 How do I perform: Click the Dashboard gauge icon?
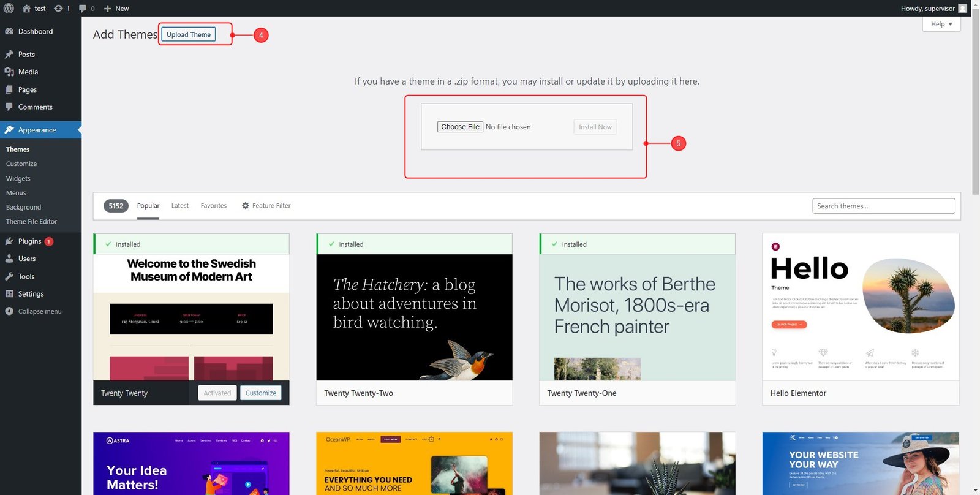tap(9, 31)
